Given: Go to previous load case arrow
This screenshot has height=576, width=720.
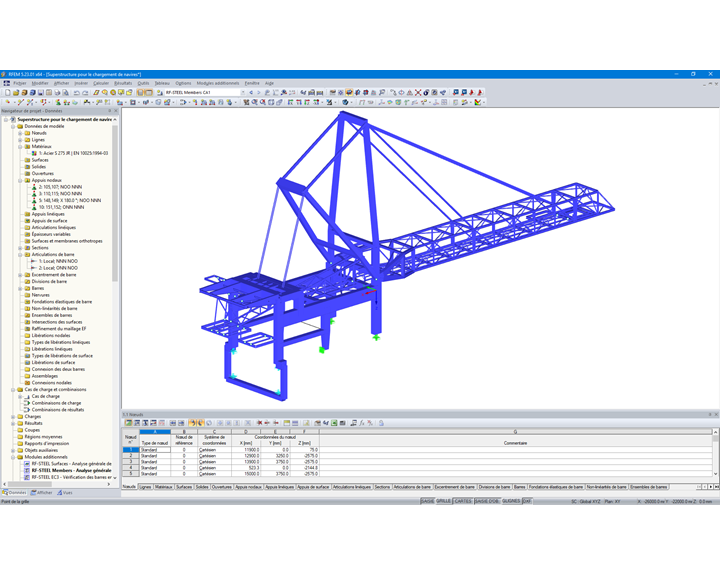Looking at the screenshot, I should click(x=251, y=92).
